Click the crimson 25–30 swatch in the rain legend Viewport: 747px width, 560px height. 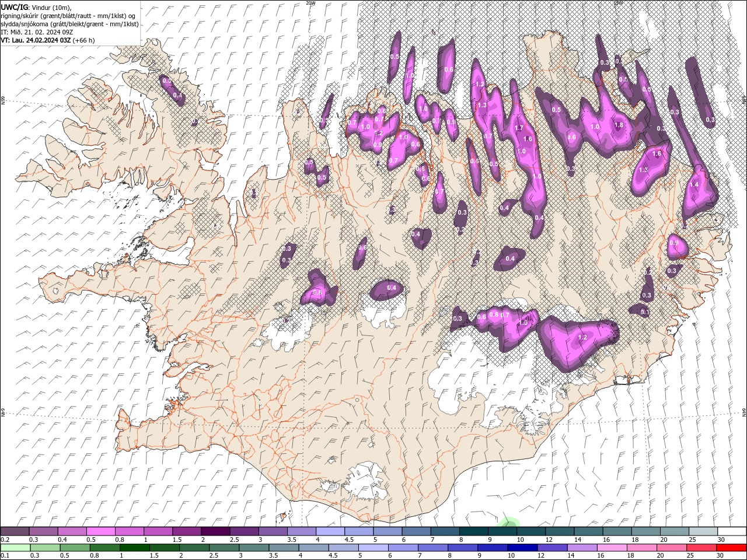(x=701, y=547)
